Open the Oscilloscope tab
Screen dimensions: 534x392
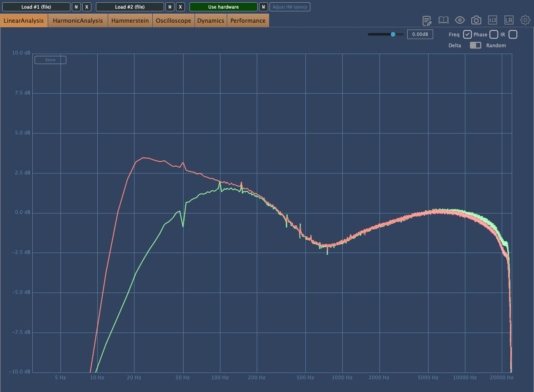[x=173, y=20]
